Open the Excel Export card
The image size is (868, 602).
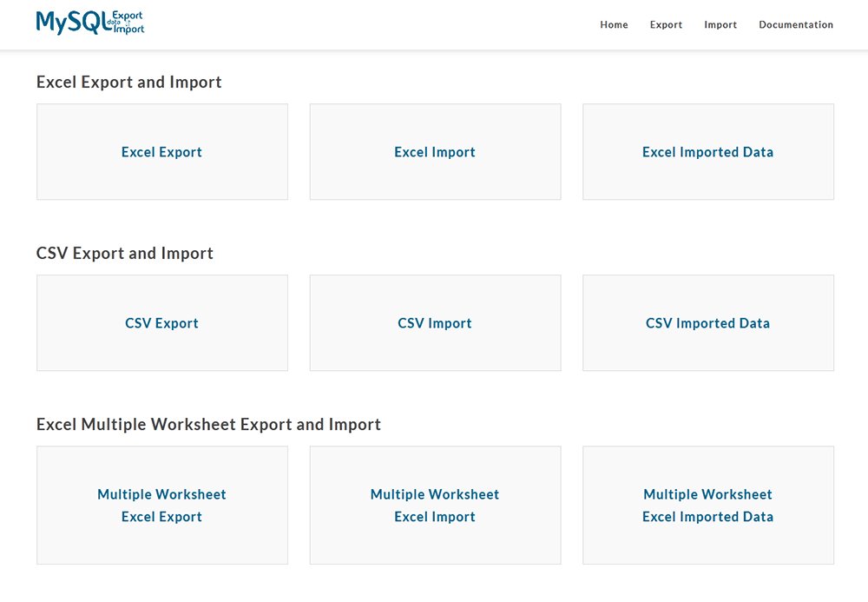[162, 152]
